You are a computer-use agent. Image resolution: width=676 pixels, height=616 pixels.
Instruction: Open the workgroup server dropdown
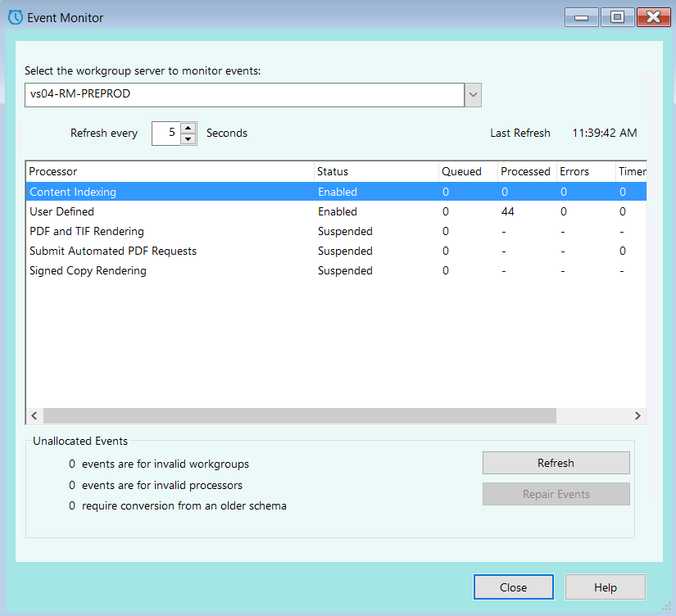click(x=473, y=95)
